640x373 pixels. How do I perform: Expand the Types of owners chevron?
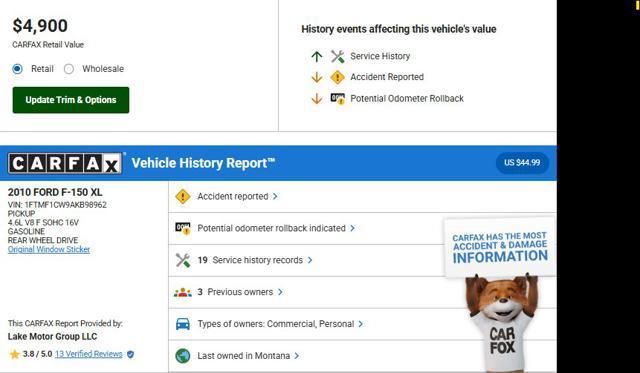361,324
